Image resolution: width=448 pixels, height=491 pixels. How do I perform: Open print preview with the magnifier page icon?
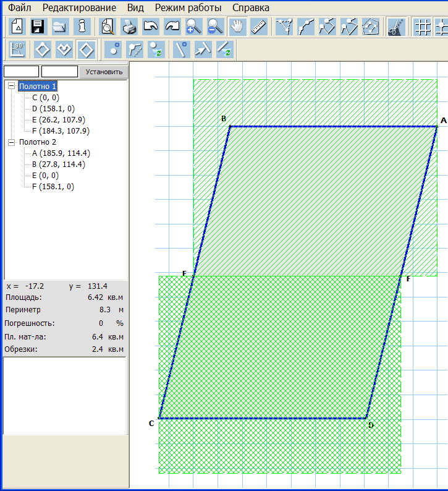point(108,27)
